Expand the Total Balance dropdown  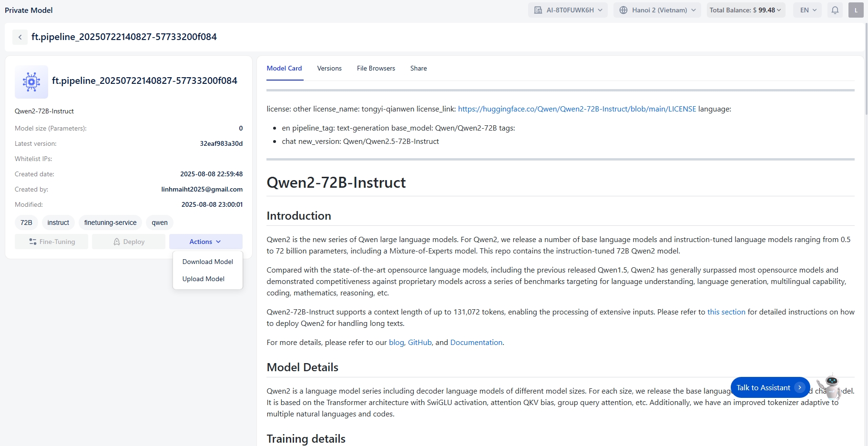pos(745,10)
